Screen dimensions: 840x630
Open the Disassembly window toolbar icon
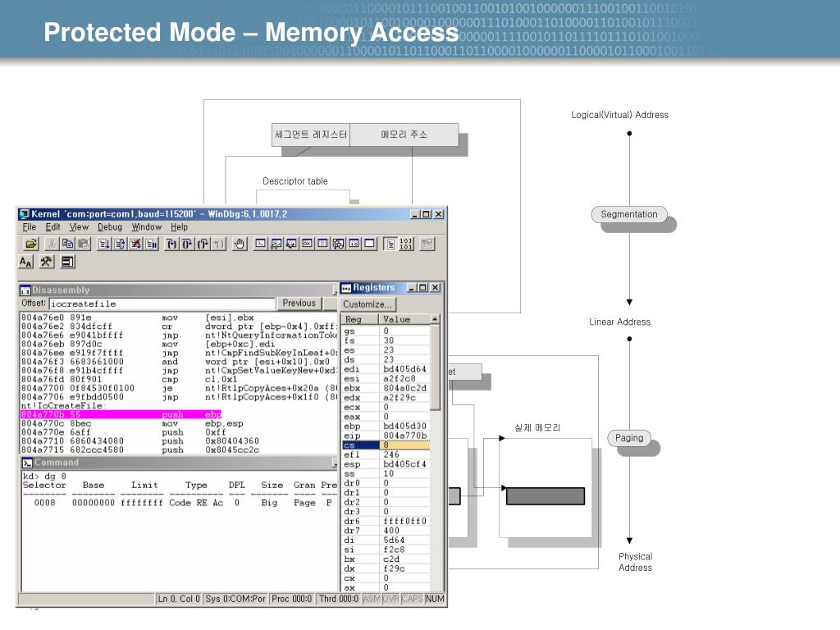coord(354,244)
